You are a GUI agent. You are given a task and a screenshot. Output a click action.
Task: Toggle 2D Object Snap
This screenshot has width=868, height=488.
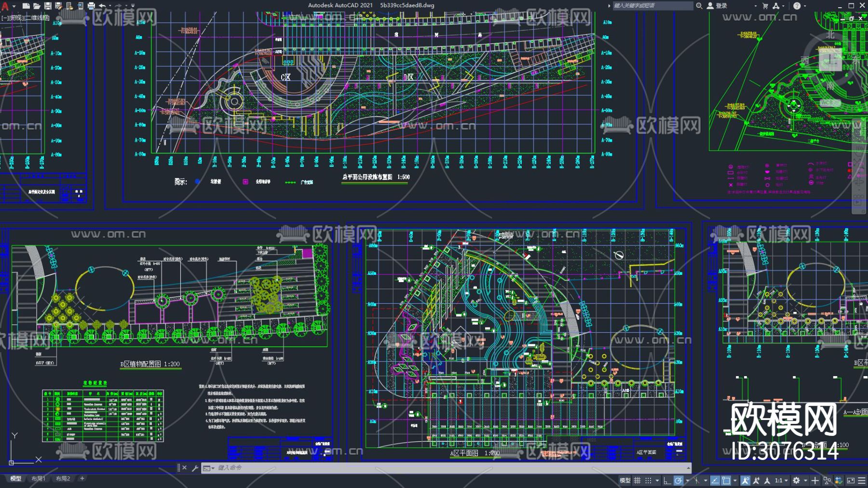(x=726, y=480)
